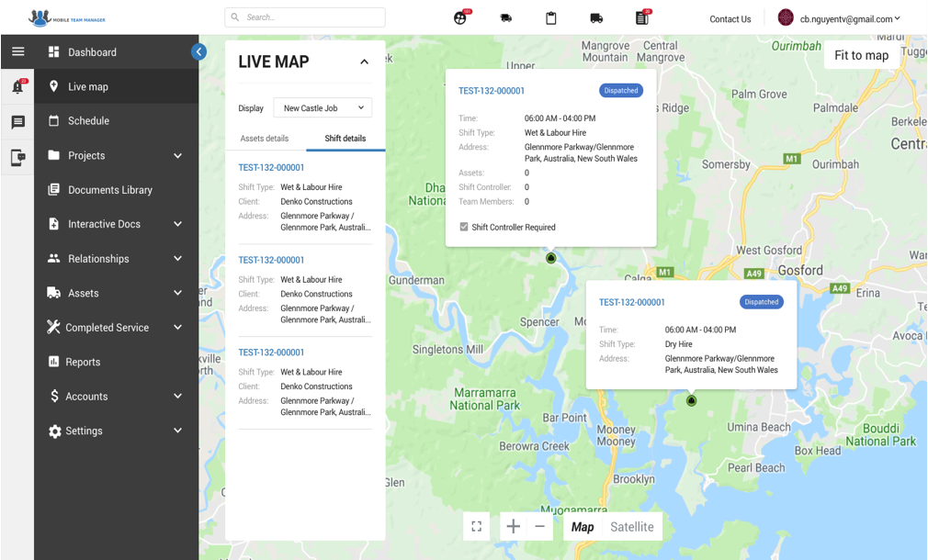Open the notifications bell icon
Image resolution: width=928 pixels, height=560 pixels.
pyautogui.click(x=17, y=87)
